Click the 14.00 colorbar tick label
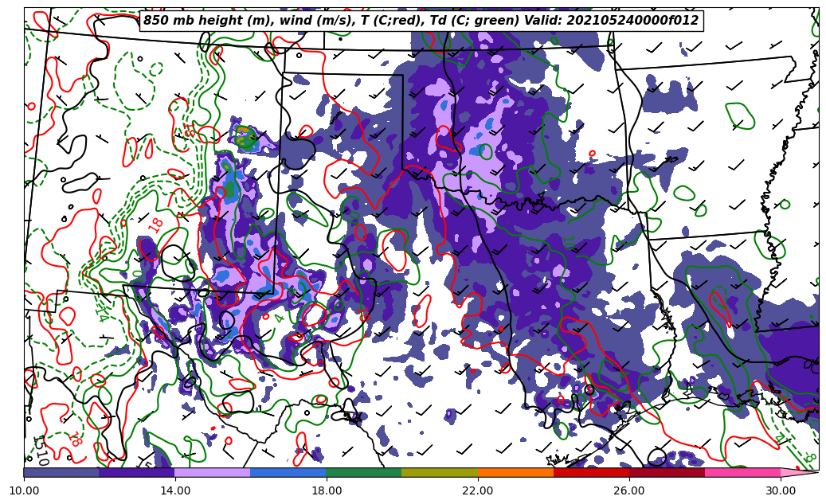The width and height of the screenshot is (826, 504). click(175, 490)
